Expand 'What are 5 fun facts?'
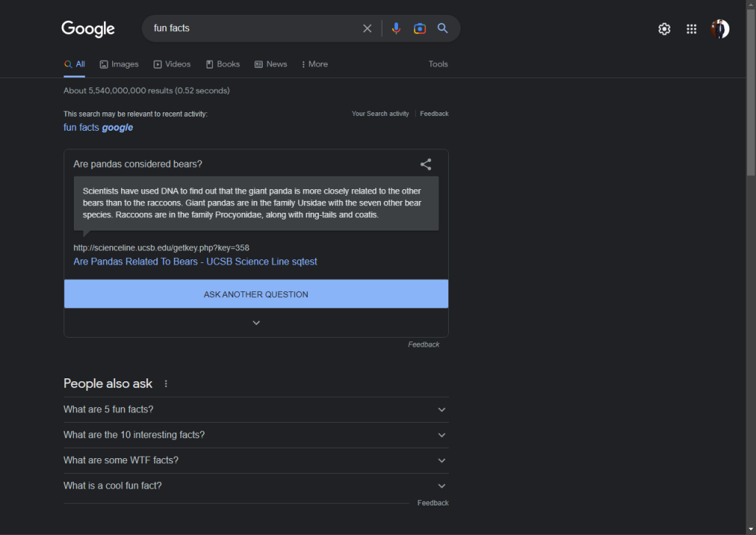The image size is (756, 535). click(256, 409)
